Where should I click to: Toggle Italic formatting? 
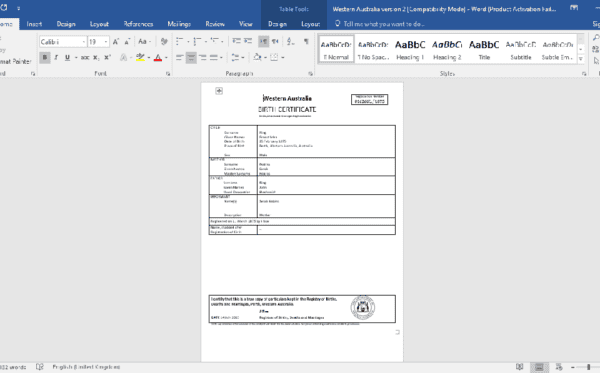[x=56, y=57]
